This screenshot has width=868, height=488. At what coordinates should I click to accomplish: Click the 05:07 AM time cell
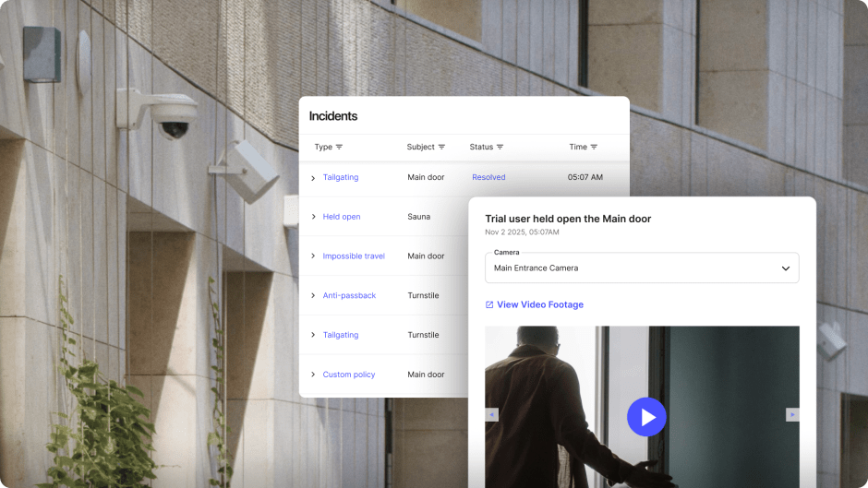pyautogui.click(x=585, y=177)
